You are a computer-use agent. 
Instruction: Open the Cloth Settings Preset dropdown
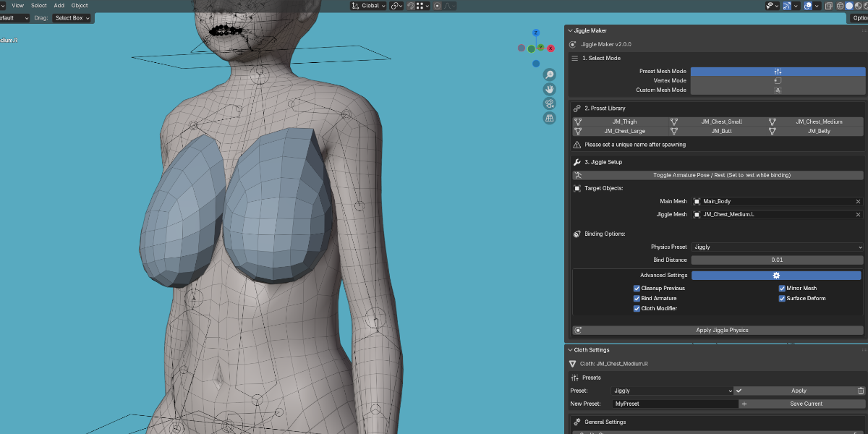point(673,390)
